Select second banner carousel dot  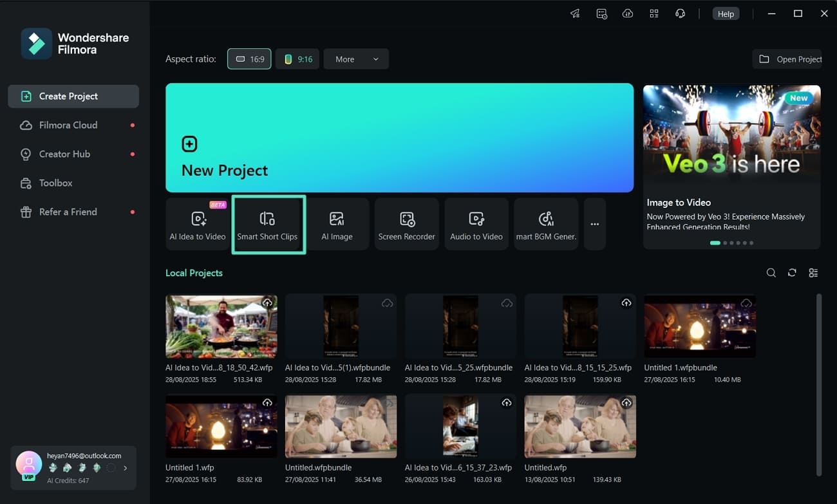pyautogui.click(x=725, y=243)
